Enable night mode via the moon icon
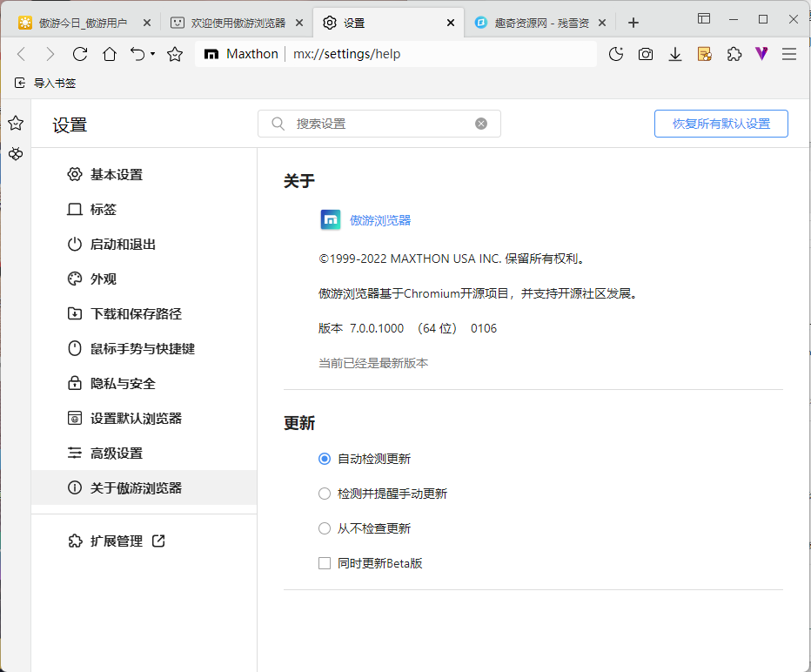Image resolution: width=811 pixels, height=672 pixels. click(616, 53)
